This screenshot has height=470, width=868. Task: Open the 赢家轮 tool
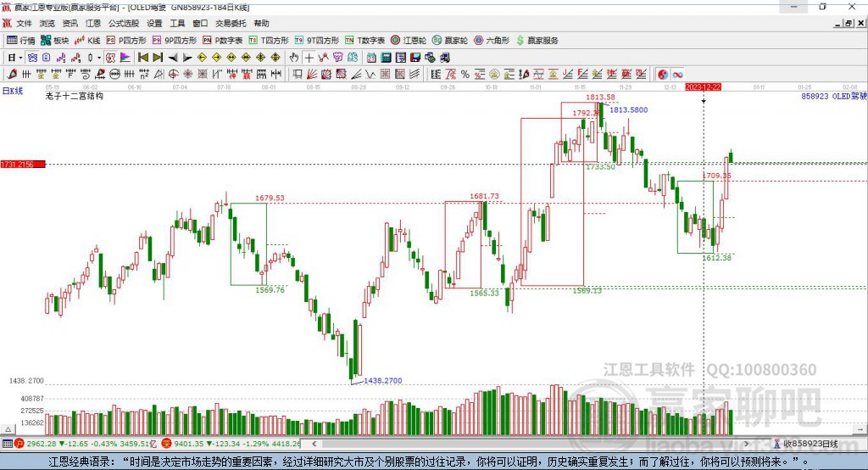pyautogui.click(x=450, y=41)
